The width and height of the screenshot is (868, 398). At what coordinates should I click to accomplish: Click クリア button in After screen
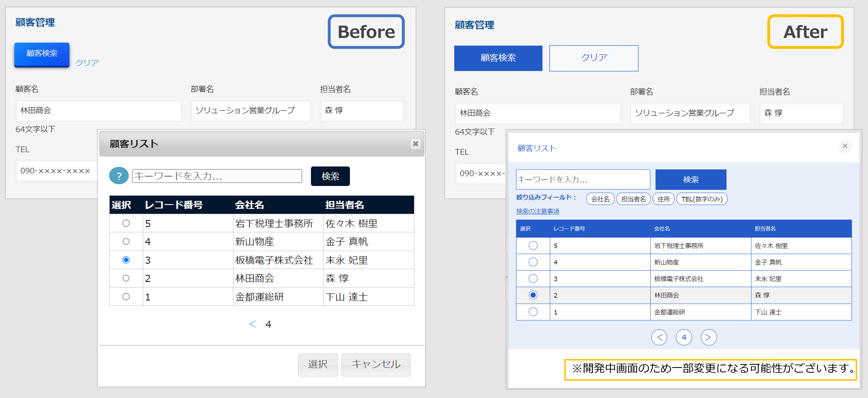(594, 58)
